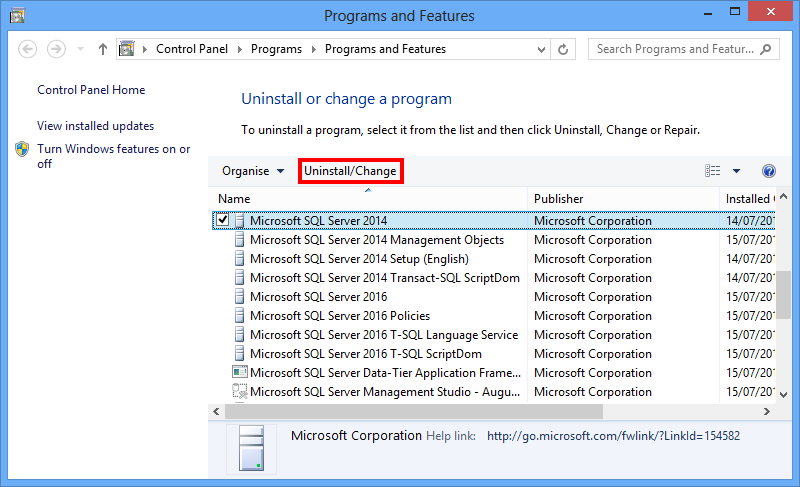Go up one level with the Up arrow
Screen dimensions: 800x487
pos(103,49)
